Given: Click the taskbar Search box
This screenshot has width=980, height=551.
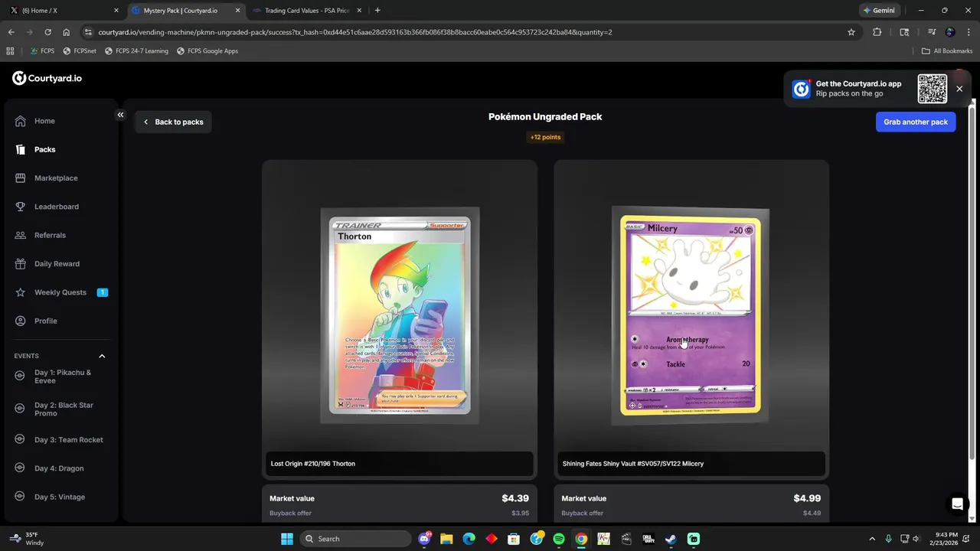Looking at the screenshot, I should [356, 539].
